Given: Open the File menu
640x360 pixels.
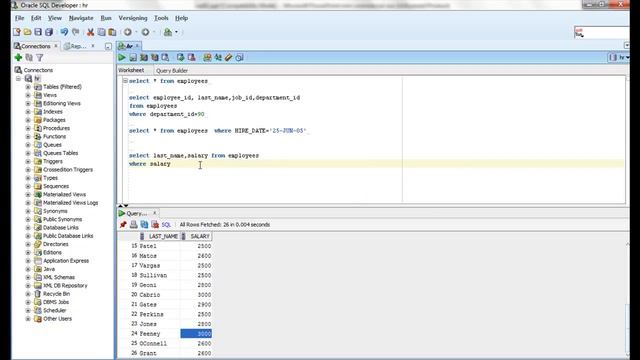Looking at the screenshot, I should pos(20,18).
